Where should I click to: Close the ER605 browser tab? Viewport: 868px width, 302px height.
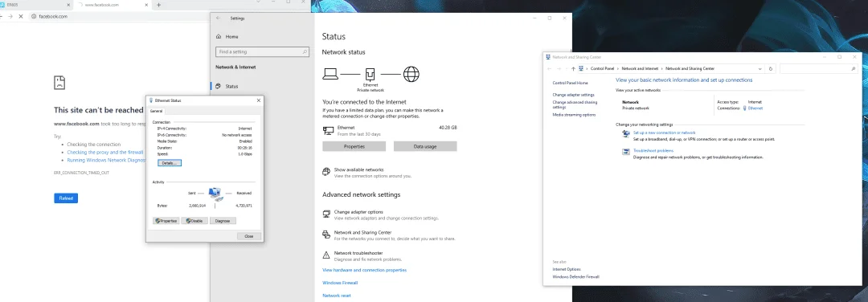click(68, 5)
